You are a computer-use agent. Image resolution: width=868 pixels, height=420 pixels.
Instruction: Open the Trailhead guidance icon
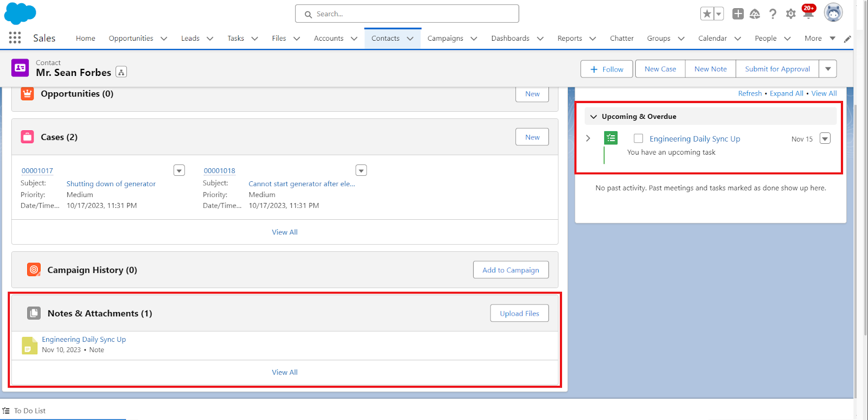coord(755,14)
